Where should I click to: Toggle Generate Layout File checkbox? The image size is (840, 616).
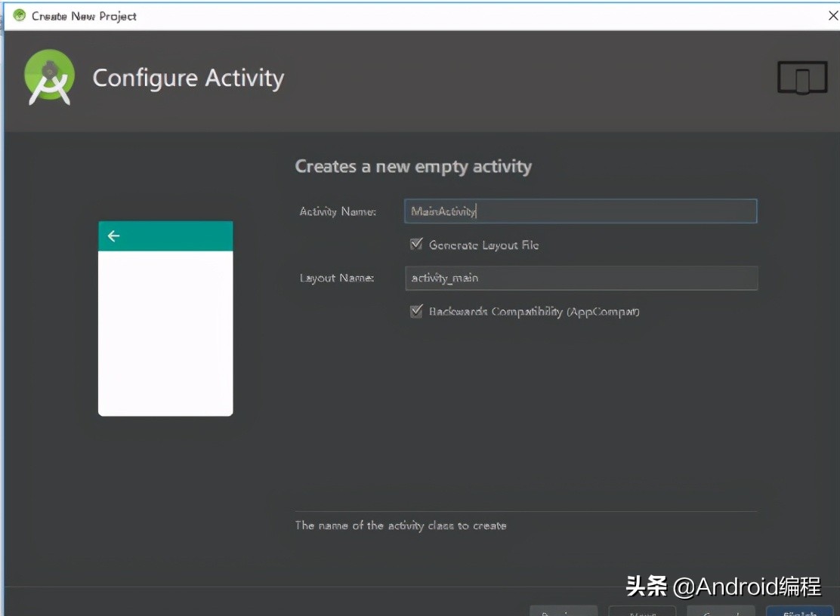[416, 245]
